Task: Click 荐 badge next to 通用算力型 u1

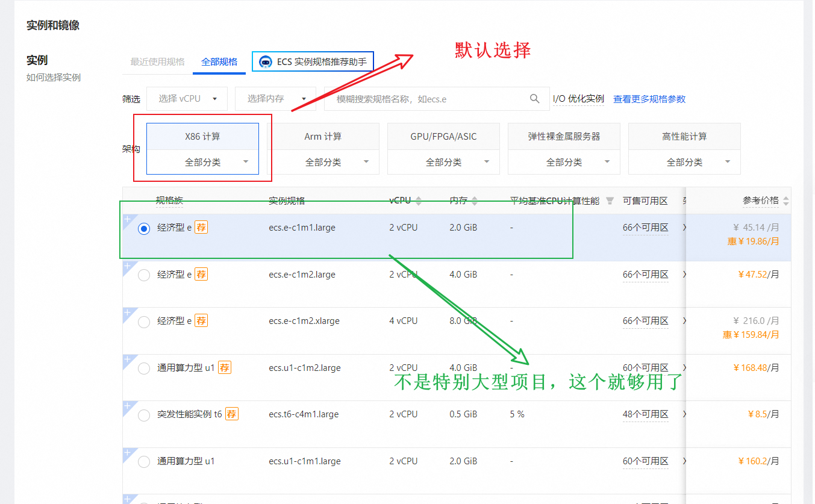Action: (224, 368)
